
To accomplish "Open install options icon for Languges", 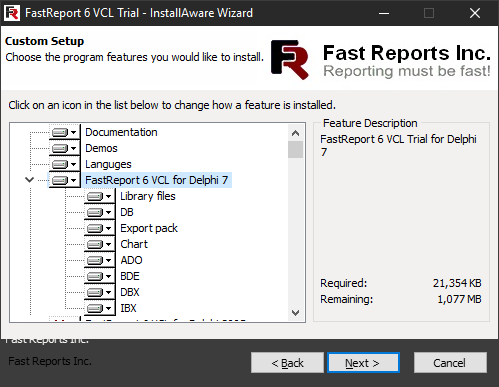I will point(65,164).
